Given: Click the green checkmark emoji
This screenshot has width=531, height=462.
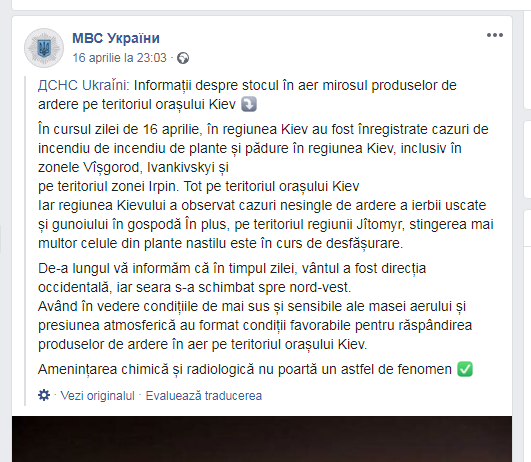Looking at the screenshot, I should pos(465,369).
